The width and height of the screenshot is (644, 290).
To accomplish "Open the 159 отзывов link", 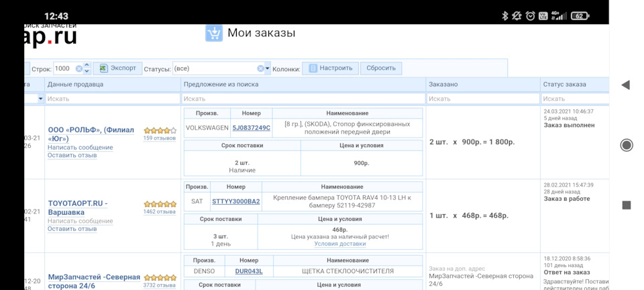I will pyautogui.click(x=160, y=138).
